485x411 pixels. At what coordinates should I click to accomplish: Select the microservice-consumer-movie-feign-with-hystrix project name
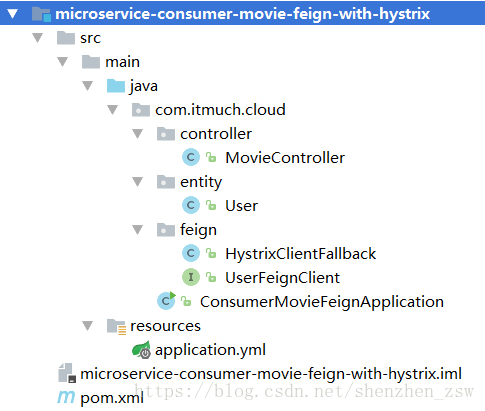pyautogui.click(x=242, y=14)
